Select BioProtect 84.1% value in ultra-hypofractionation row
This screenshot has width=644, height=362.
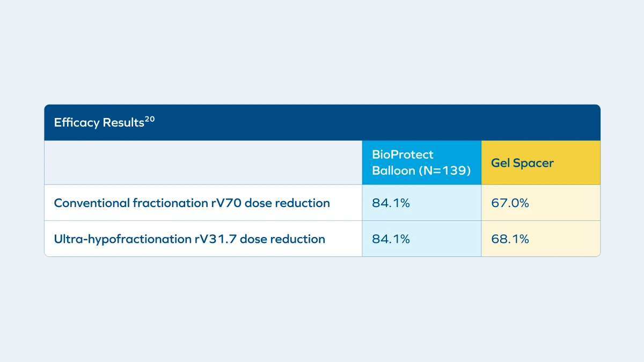click(x=391, y=239)
